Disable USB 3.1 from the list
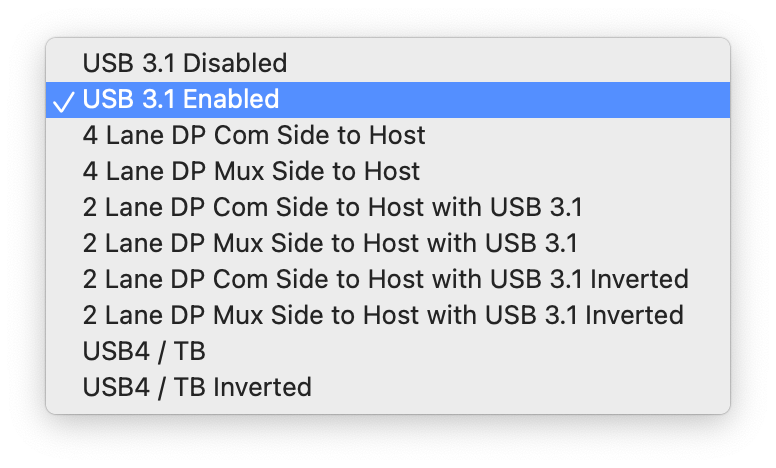776x468 pixels. click(185, 63)
